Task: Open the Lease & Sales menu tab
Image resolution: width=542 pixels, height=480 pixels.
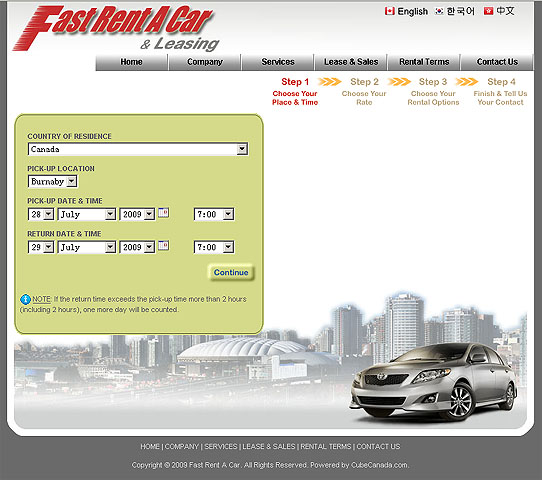Action: (x=351, y=62)
